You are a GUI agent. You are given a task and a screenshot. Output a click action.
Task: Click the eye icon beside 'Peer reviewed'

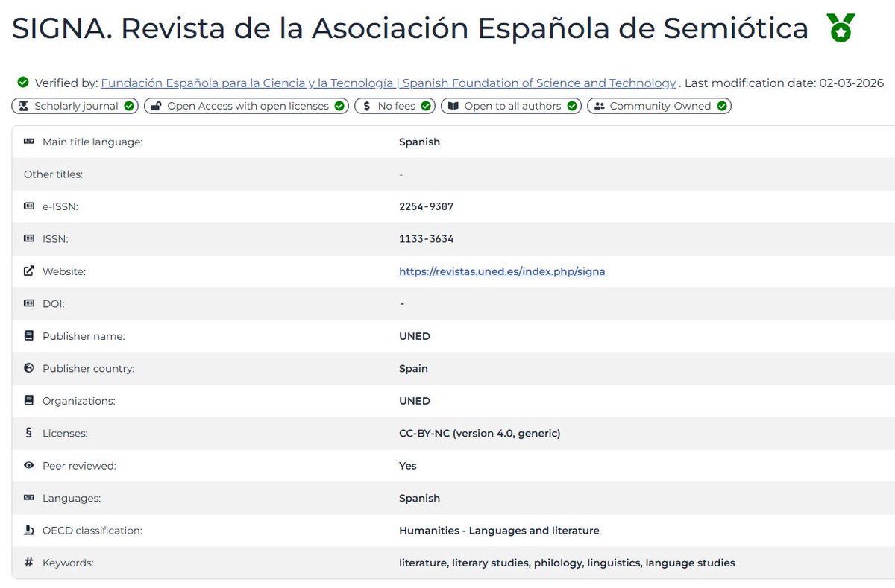tap(29, 466)
